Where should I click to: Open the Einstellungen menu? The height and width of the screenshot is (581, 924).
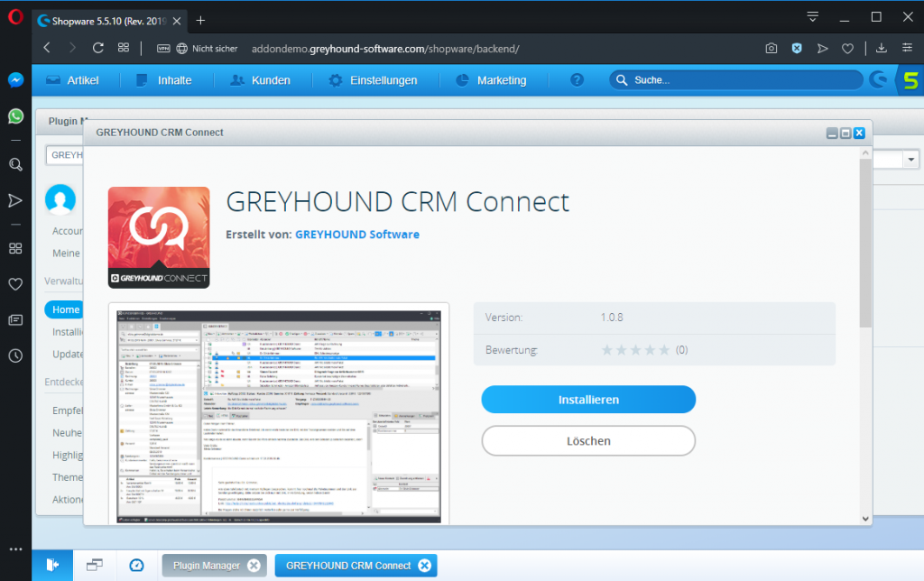(x=373, y=80)
